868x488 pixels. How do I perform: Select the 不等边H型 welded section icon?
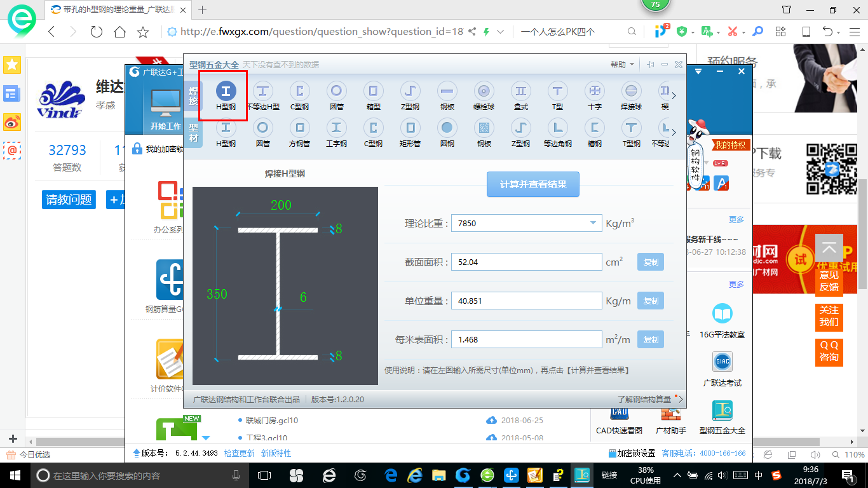click(262, 96)
